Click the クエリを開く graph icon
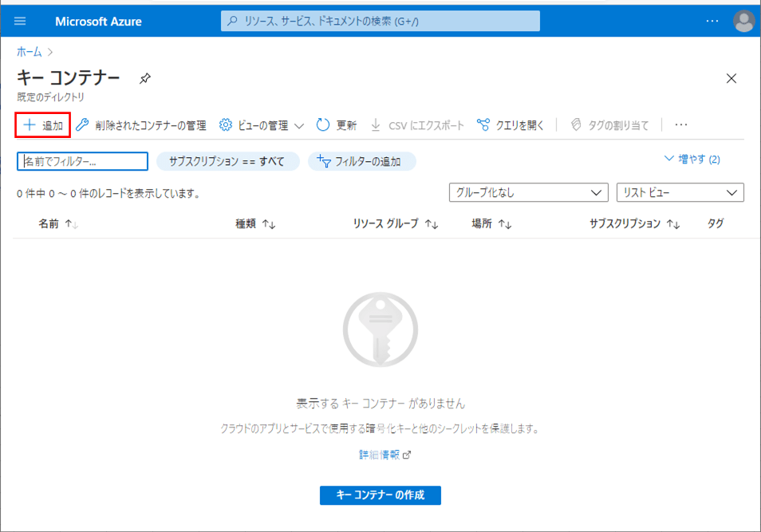 pyautogui.click(x=483, y=124)
